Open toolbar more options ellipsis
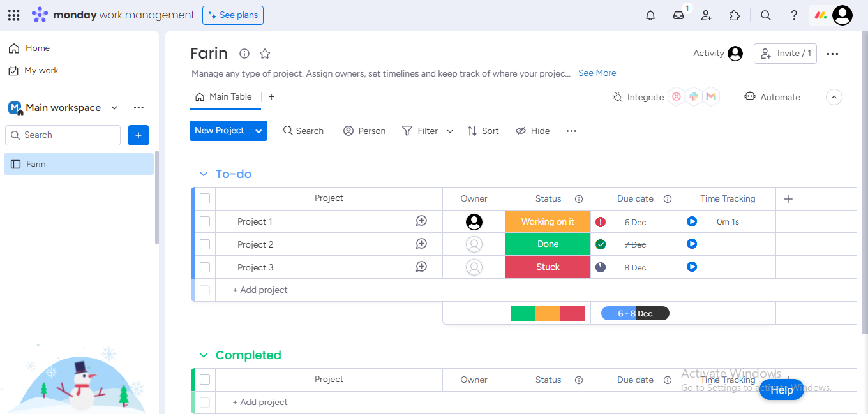Screen dimensions: 868x414 click(x=571, y=131)
